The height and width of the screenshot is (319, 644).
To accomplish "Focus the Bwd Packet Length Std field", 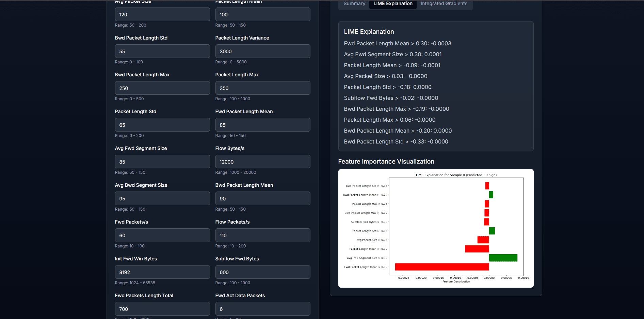I will click(x=162, y=51).
